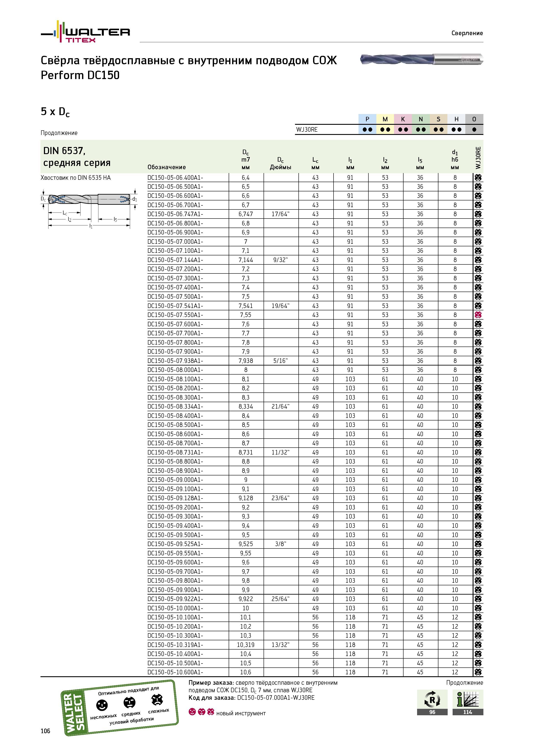The height and width of the screenshot is (756, 534).
Task: Click the inch value 25/64"
Action: 280,599
